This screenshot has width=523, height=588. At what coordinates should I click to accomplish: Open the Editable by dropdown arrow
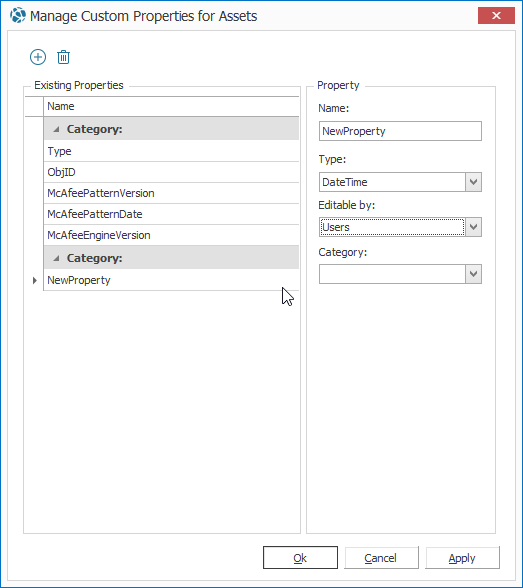tap(474, 227)
